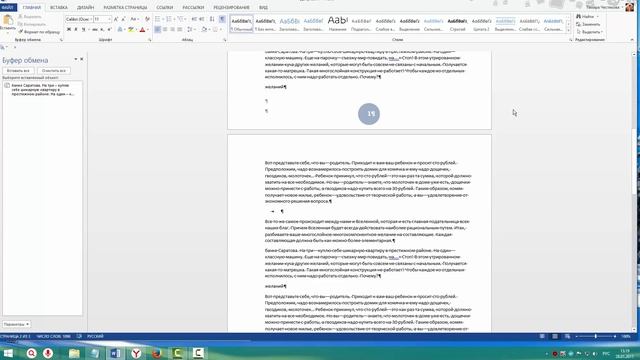Viewport: 640px width, 360px height.
Task: Apply red font color
Action: click(x=142, y=29)
